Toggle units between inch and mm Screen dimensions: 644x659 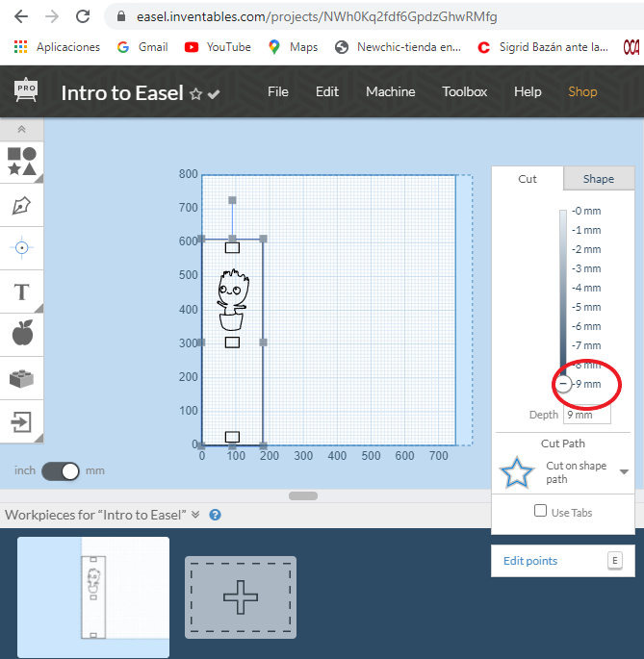pyautogui.click(x=60, y=470)
